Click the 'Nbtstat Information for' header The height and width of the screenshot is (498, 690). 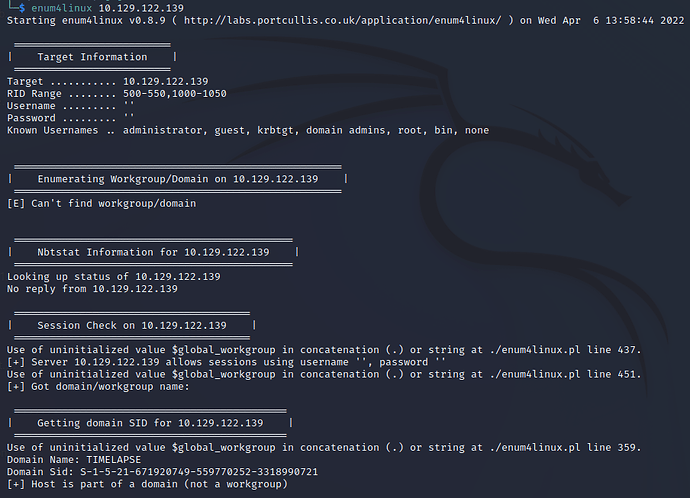click(x=153, y=252)
